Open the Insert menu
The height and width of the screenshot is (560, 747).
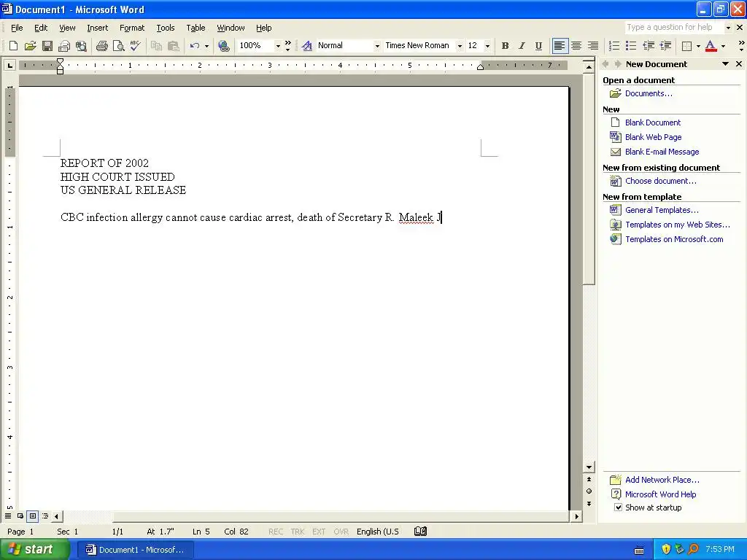pyautogui.click(x=97, y=28)
